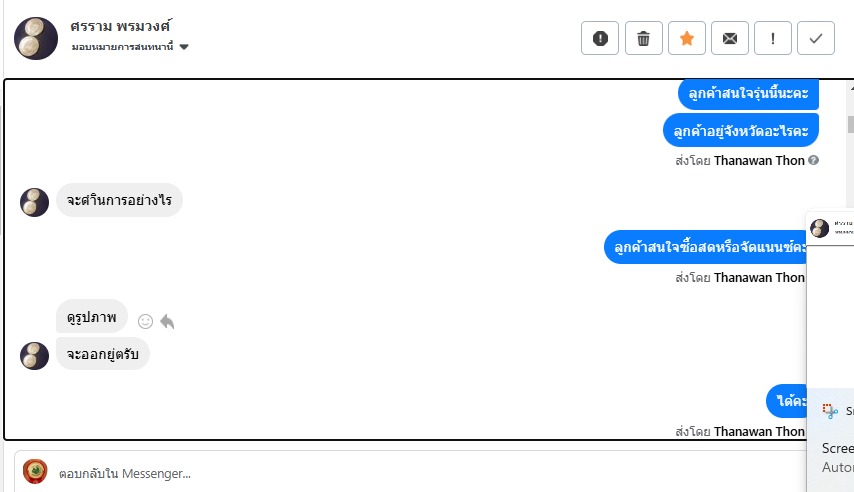Click the ลูกค้าอยู่จังหวัดอะไรคะ message bubble
854x492 pixels.
(x=741, y=130)
